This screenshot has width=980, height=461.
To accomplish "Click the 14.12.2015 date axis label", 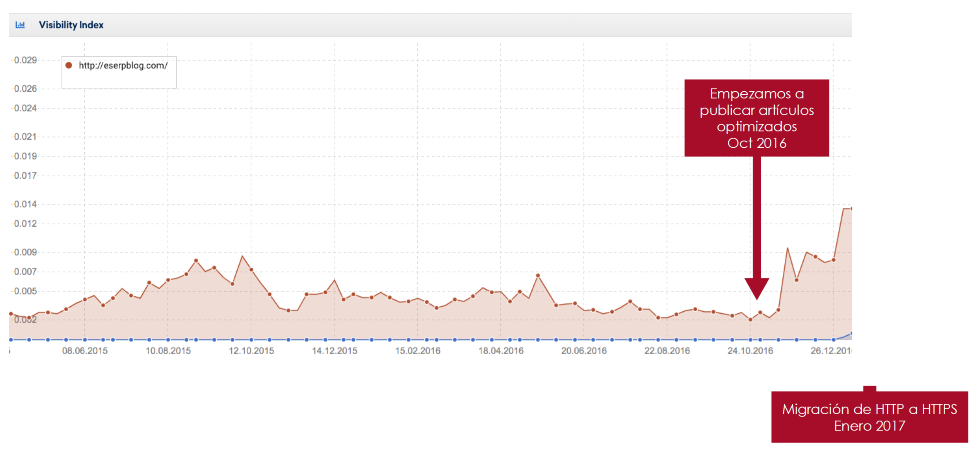I will pos(335,351).
